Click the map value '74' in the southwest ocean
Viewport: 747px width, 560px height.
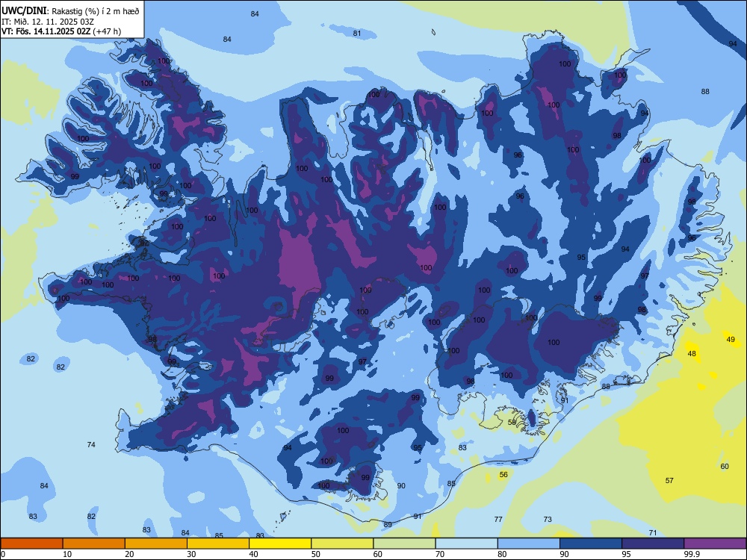tap(91, 444)
